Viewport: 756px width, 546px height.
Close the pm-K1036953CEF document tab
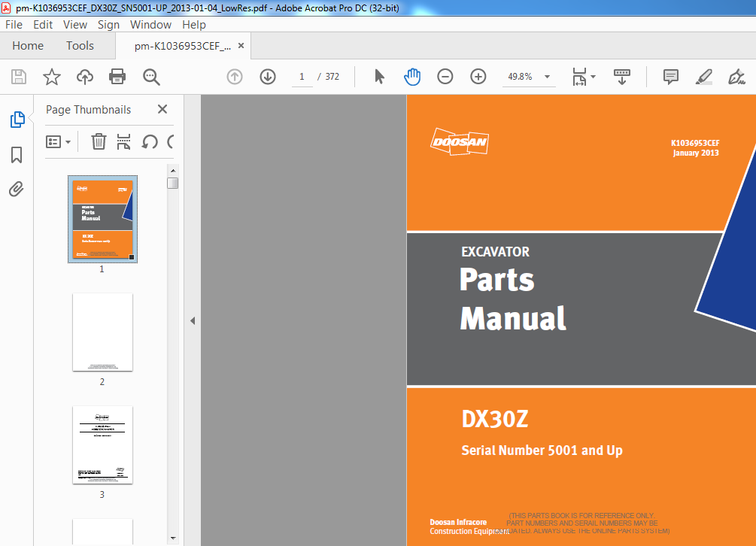[241, 46]
